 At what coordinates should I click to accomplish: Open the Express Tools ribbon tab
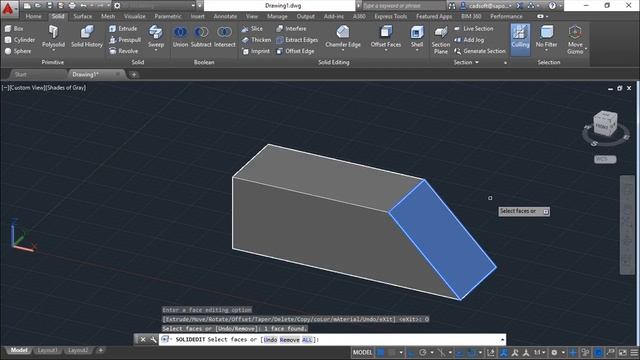(391, 16)
